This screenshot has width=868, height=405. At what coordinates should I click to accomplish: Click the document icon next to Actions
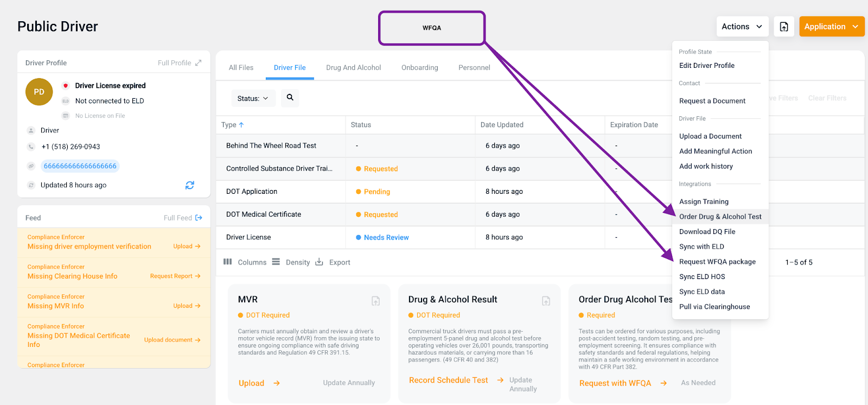[784, 27]
